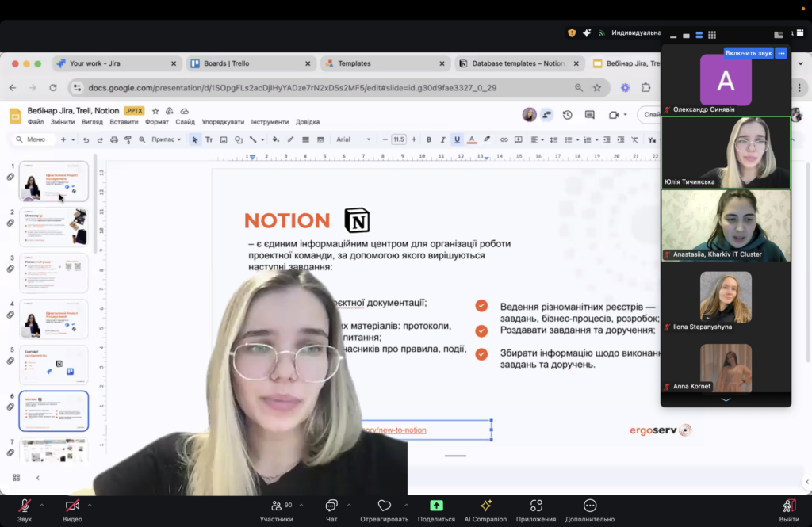Toggle underline formatting
This screenshot has height=527, width=812.
point(457,139)
